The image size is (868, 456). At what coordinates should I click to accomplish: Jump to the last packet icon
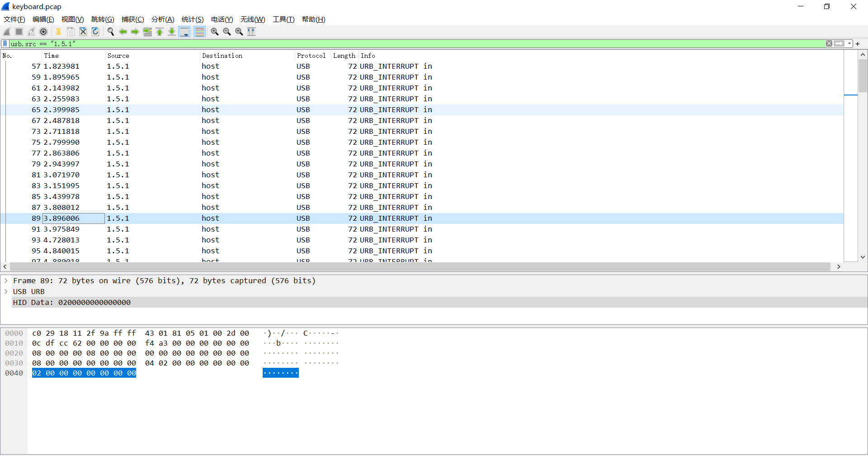click(x=171, y=32)
